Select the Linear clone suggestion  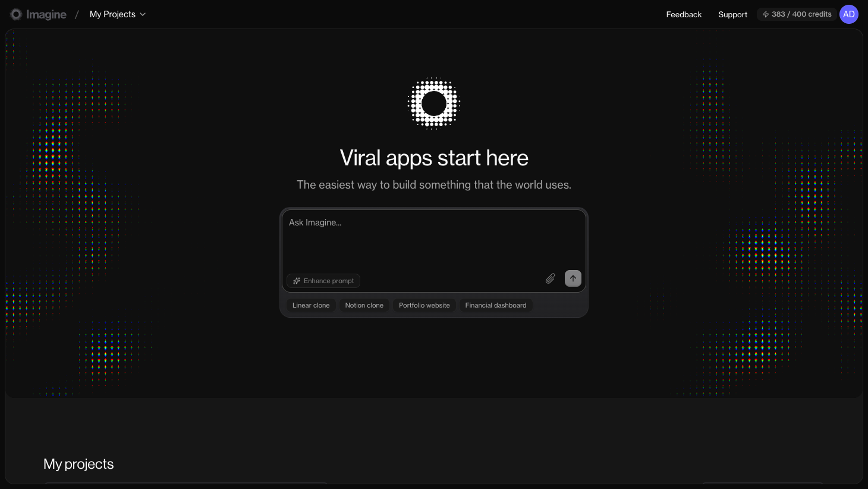point(311,305)
